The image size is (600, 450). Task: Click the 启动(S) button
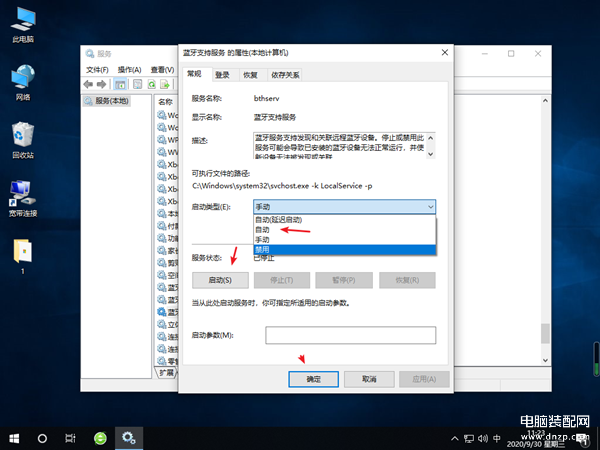(x=220, y=280)
